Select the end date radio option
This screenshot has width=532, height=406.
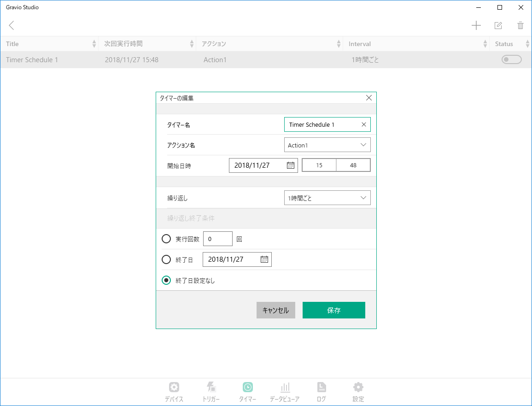pos(166,260)
